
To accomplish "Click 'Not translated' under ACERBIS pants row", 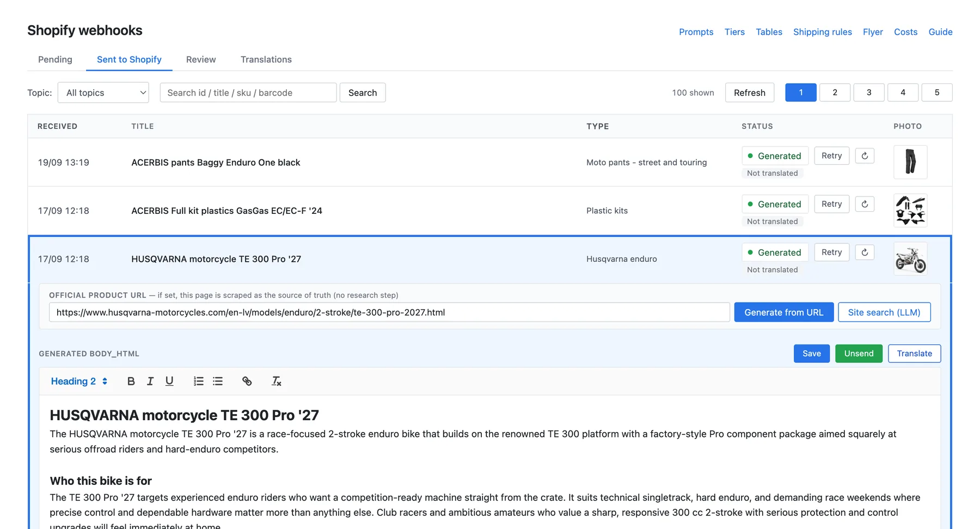I will point(772,173).
